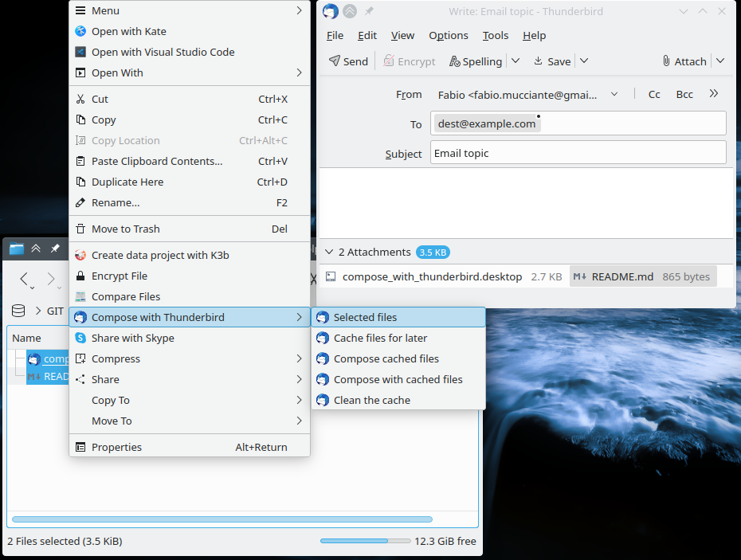This screenshot has width=741, height=560.
Task: Expand the Open With submenu
Action: [190, 72]
